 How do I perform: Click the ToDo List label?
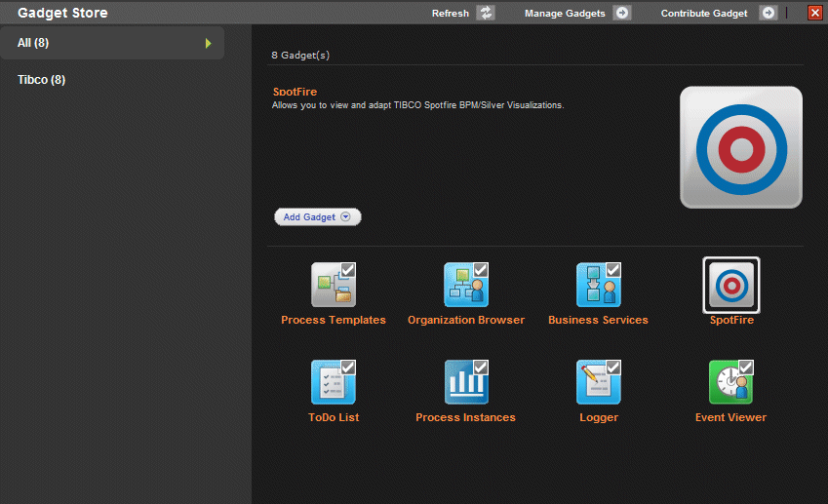coord(334,417)
